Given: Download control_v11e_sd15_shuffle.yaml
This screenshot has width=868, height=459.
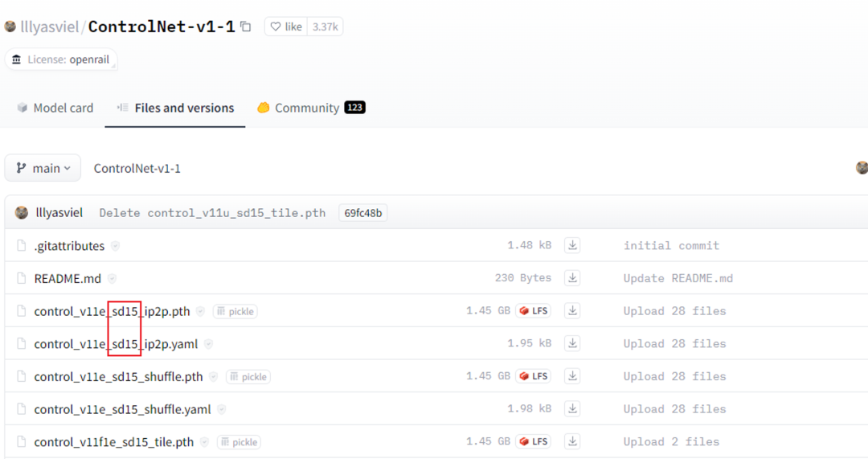Looking at the screenshot, I should click(x=572, y=408).
